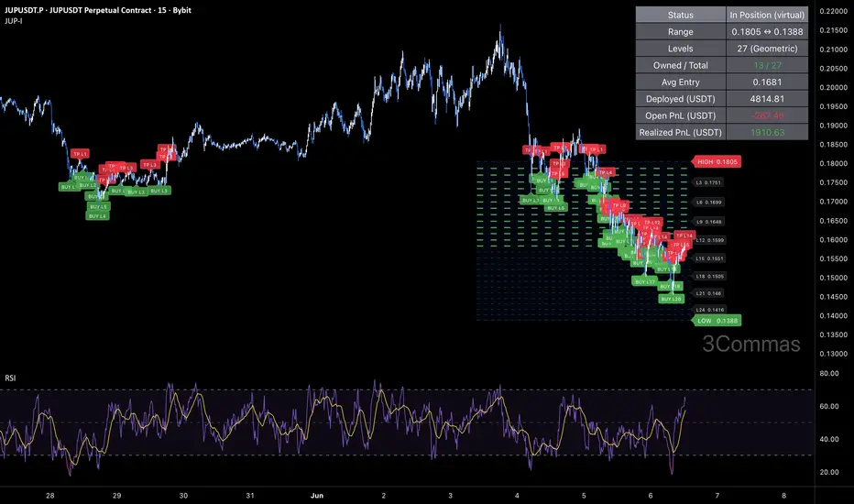The image size is (854, 504).
Task: Click the 6 date on time axis
Action: pos(651,495)
